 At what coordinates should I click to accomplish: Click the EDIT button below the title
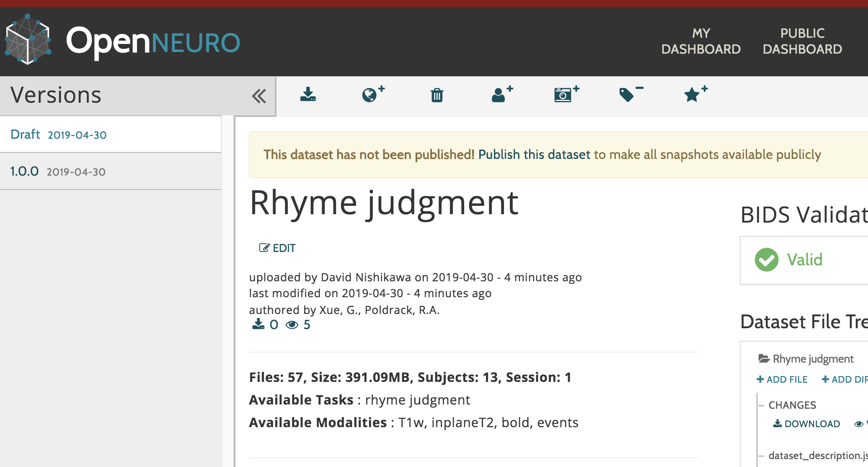click(278, 248)
